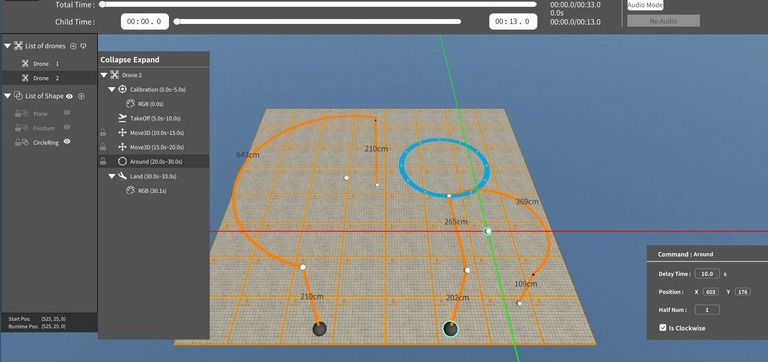
Task: Click the selected drone sphere with cyan outline
Action: pyautogui.click(x=450, y=329)
